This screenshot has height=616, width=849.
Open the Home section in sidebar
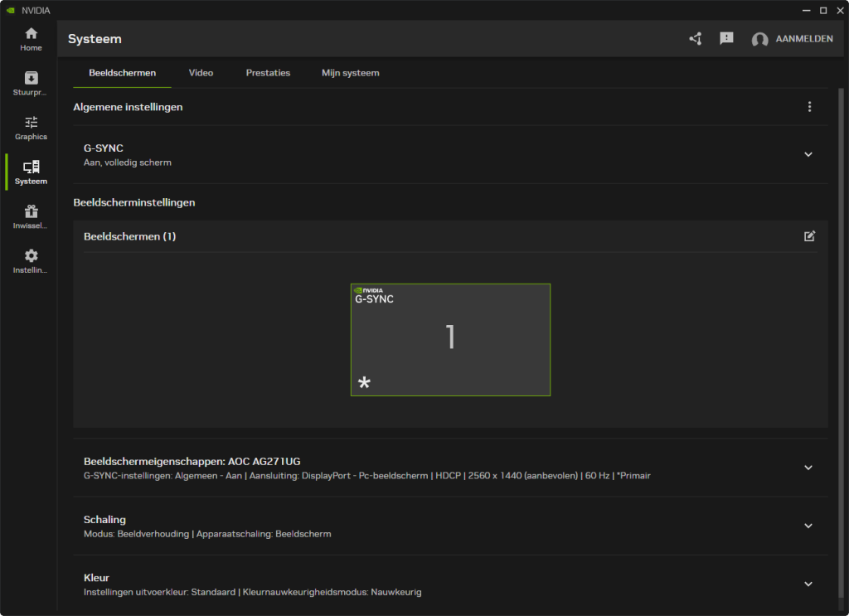coord(31,39)
